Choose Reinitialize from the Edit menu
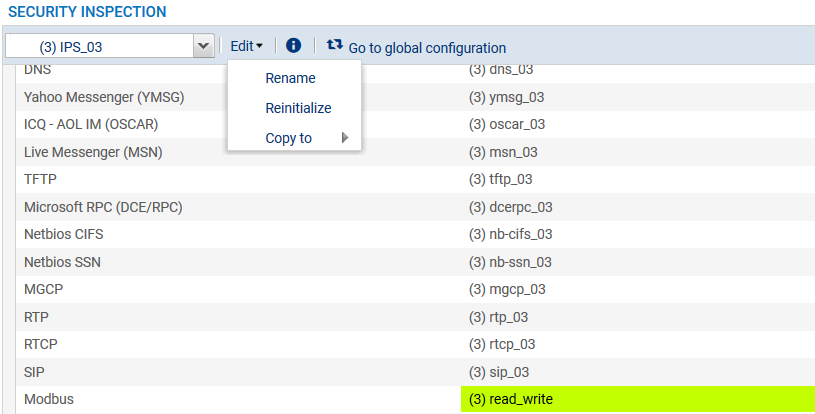Screen dimensions: 815x414 [x=298, y=108]
